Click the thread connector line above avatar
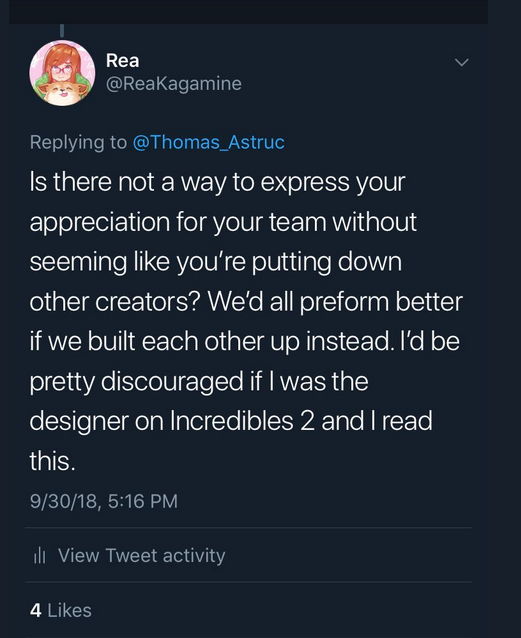The height and width of the screenshot is (638, 521). [x=62, y=31]
